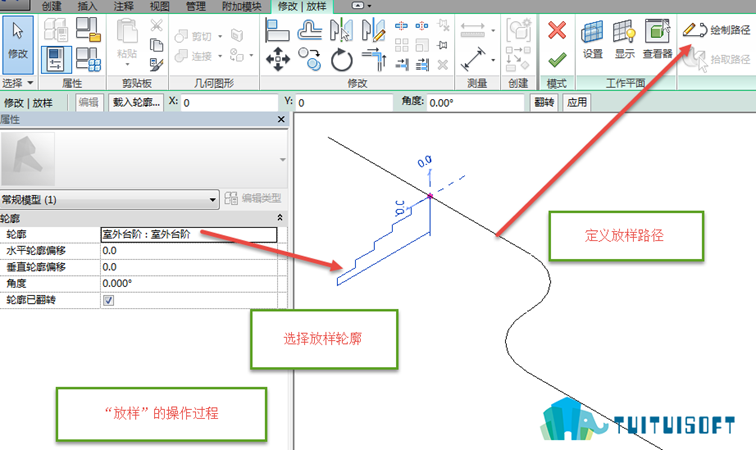Select the Offset tool
Image resolution: width=756 pixels, height=450 pixels.
tap(310, 30)
